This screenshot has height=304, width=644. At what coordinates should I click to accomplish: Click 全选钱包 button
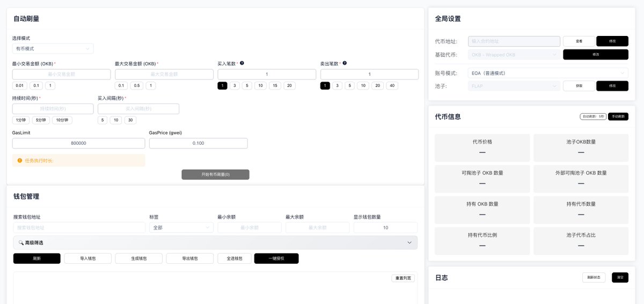(235, 258)
